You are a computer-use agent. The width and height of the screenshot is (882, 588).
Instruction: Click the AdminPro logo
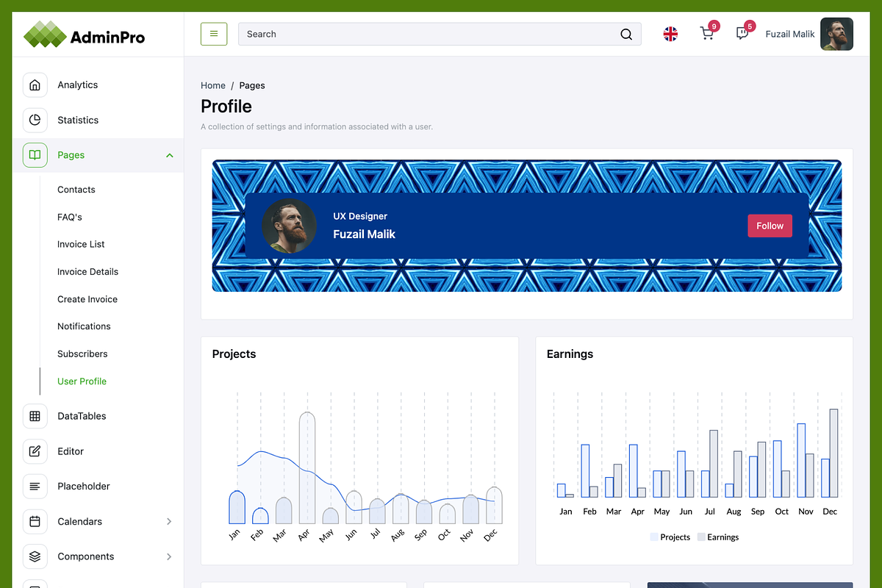84,35
